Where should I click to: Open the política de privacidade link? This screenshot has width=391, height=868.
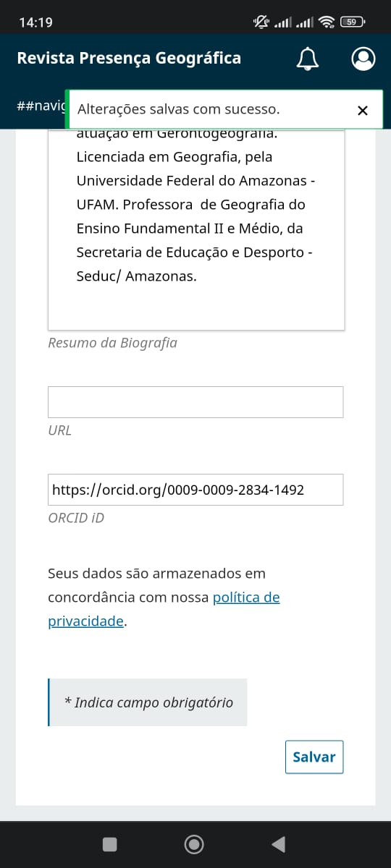[x=164, y=609]
